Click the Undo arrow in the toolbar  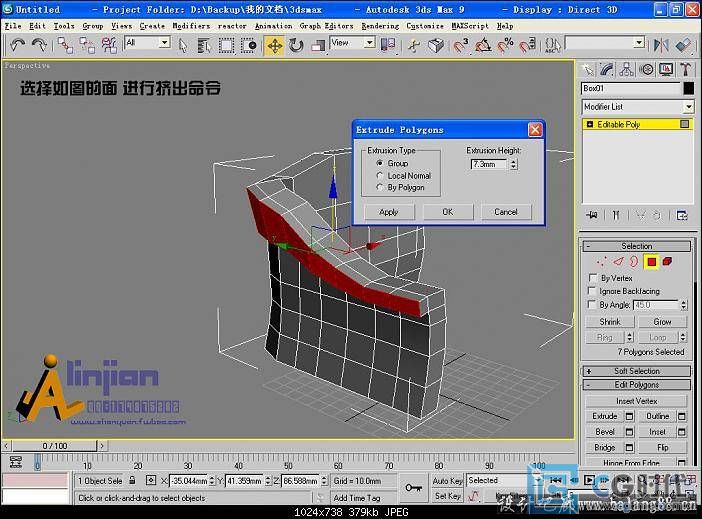click(17, 45)
